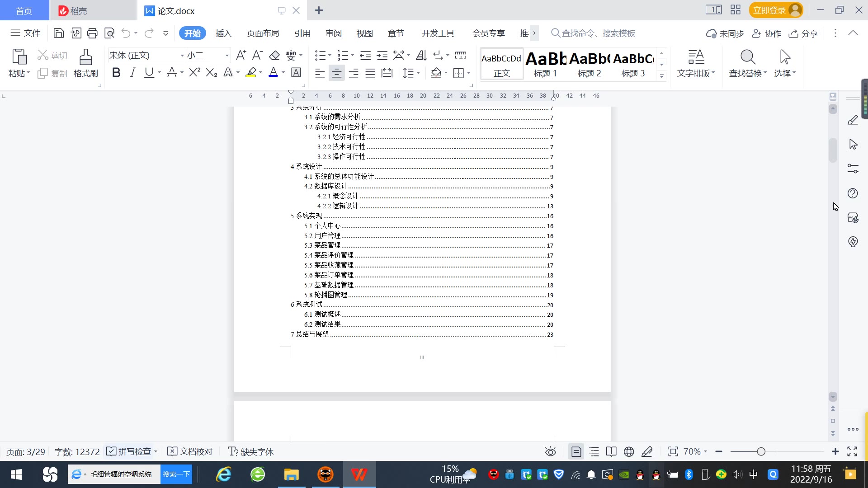Open Find and Replace (查找替换)
868x488 pixels.
(x=748, y=63)
